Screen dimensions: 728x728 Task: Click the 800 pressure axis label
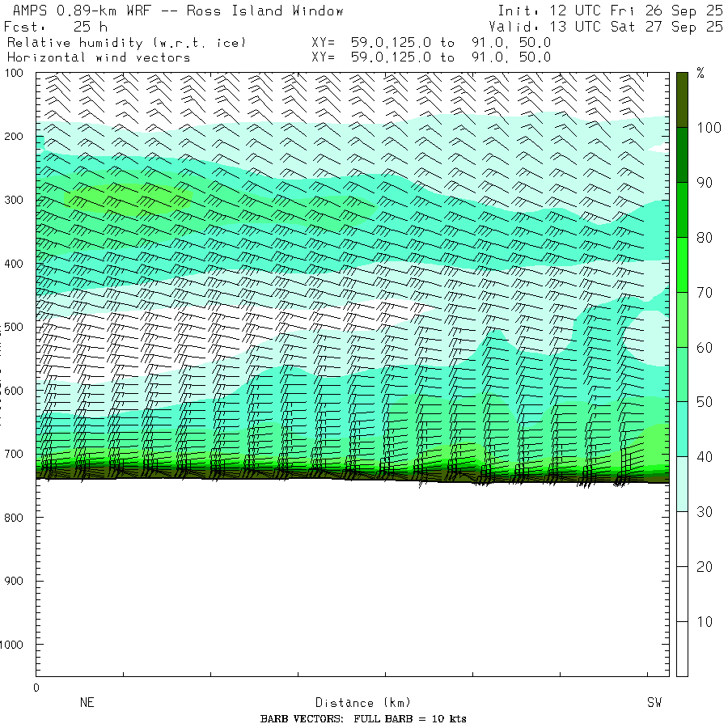(x=14, y=517)
